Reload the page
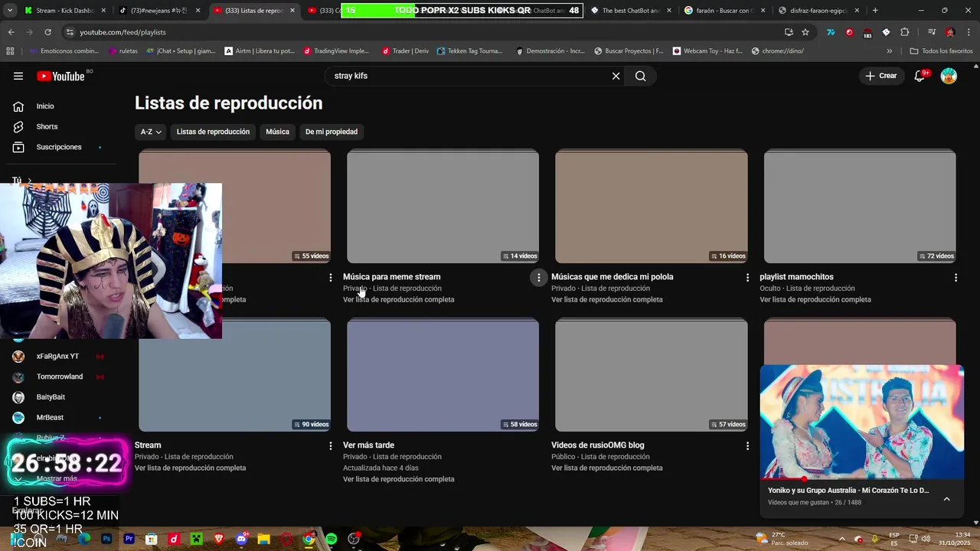 coord(47,32)
